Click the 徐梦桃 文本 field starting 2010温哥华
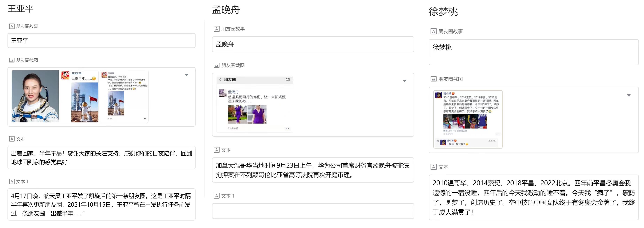The height and width of the screenshot is (228, 644). (534, 198)
